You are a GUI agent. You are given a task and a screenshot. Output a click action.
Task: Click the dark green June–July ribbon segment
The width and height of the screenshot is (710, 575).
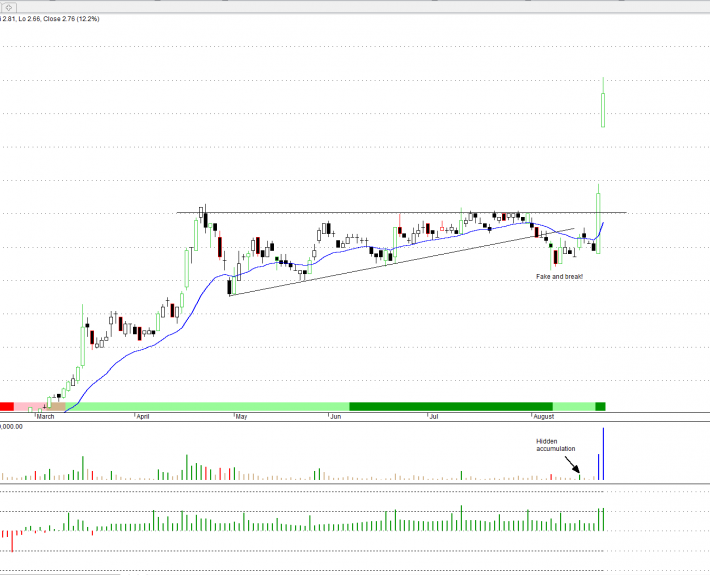(x=438, y=406)
